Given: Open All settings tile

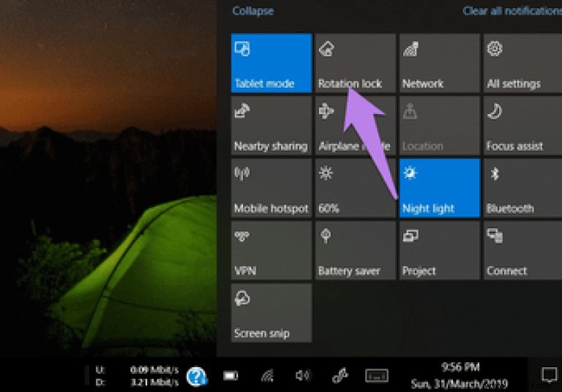Looking at the screenshot, I should coord(523,63).
